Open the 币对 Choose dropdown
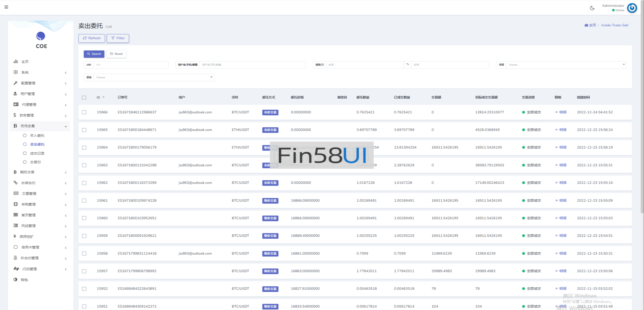Screen dimensions: 644x310 point(566,65)
